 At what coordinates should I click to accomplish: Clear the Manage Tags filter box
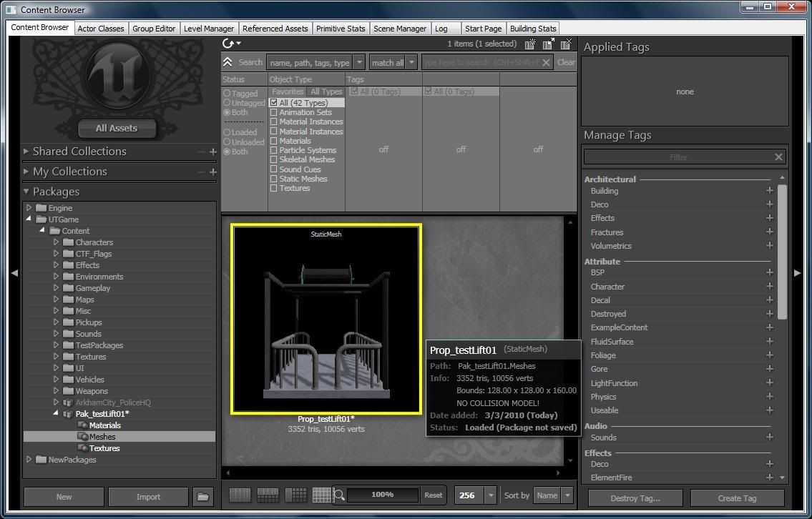pyautogui.click(x=778, y=157)
